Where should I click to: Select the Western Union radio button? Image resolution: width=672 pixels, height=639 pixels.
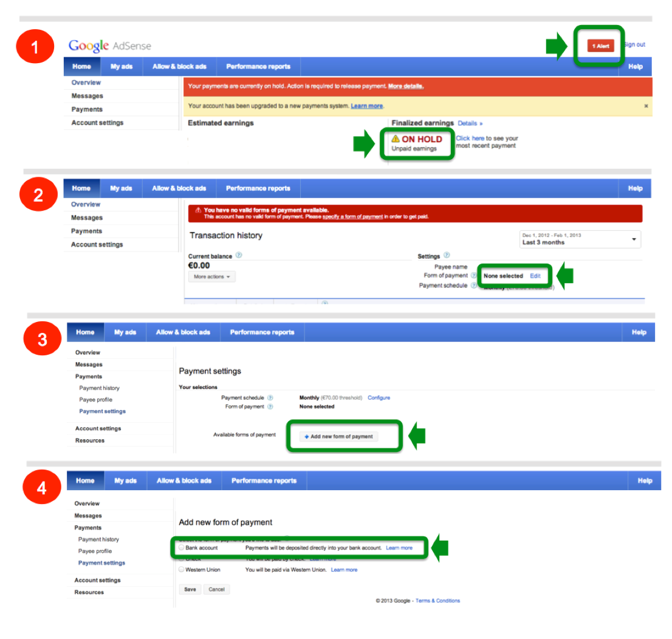pos(182,570)
